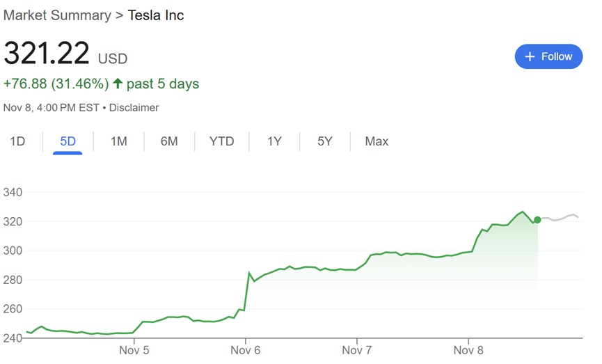Click the Nov 7 date axis label

click(x=356, y=350)
